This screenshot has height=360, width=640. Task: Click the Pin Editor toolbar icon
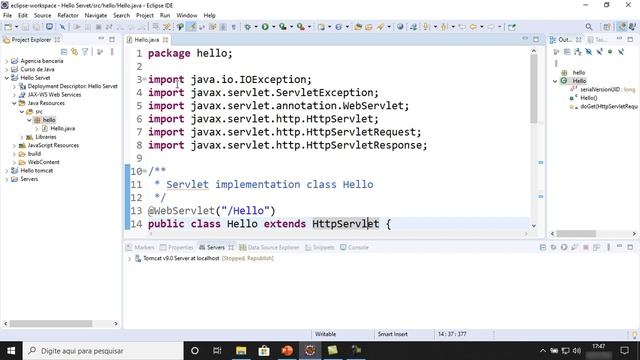coord(511,27)
